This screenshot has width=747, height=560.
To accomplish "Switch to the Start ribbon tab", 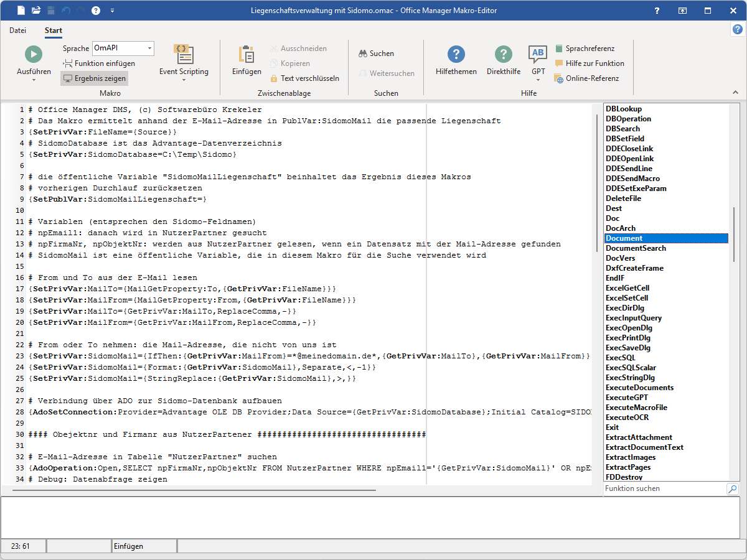I will click(54, 30).
